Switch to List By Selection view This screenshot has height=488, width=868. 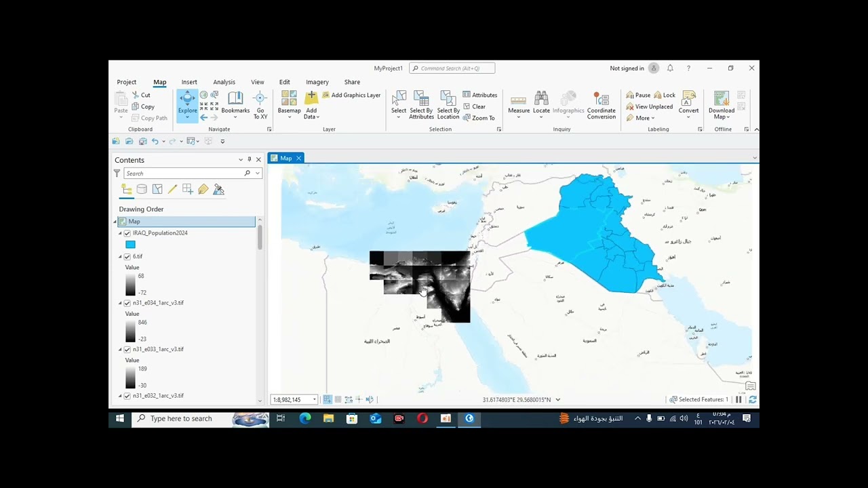pos(157,190)
